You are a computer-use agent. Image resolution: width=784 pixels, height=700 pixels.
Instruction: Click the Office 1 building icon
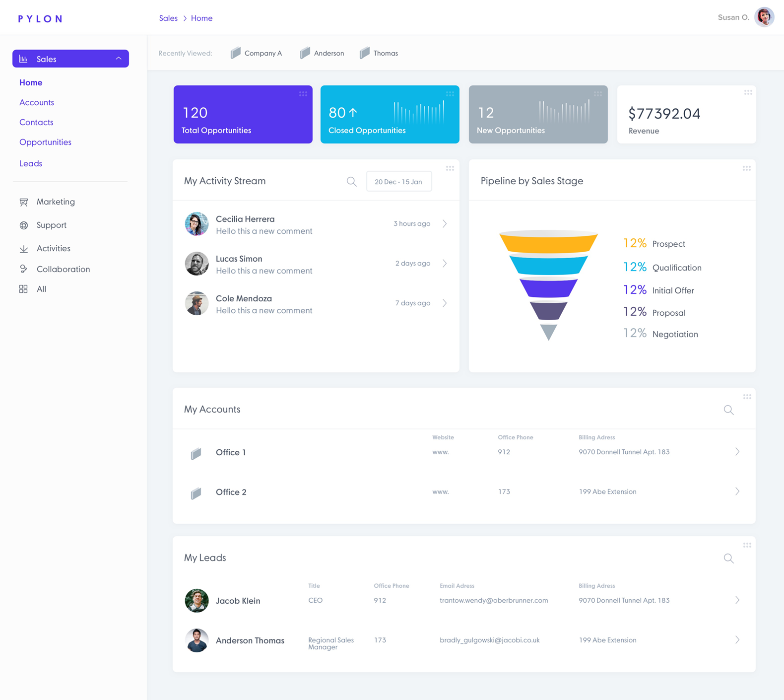click(x=196, y=453)
